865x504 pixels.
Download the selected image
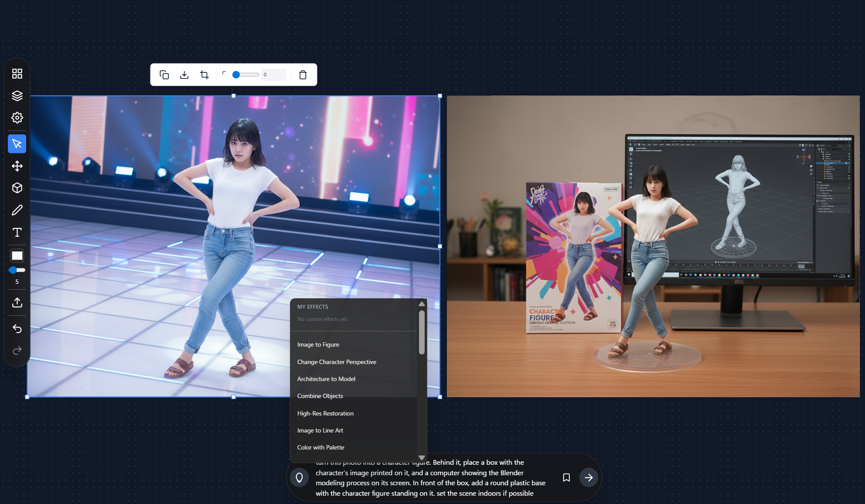tap(184, 75)
